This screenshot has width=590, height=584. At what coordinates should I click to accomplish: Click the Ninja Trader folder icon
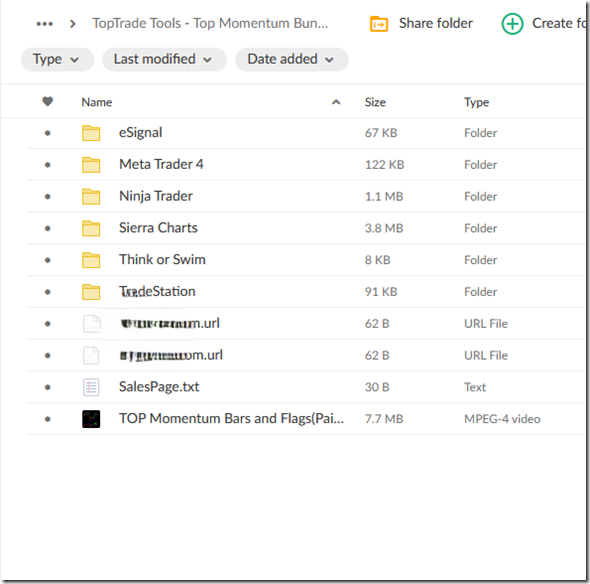(91, 196)
